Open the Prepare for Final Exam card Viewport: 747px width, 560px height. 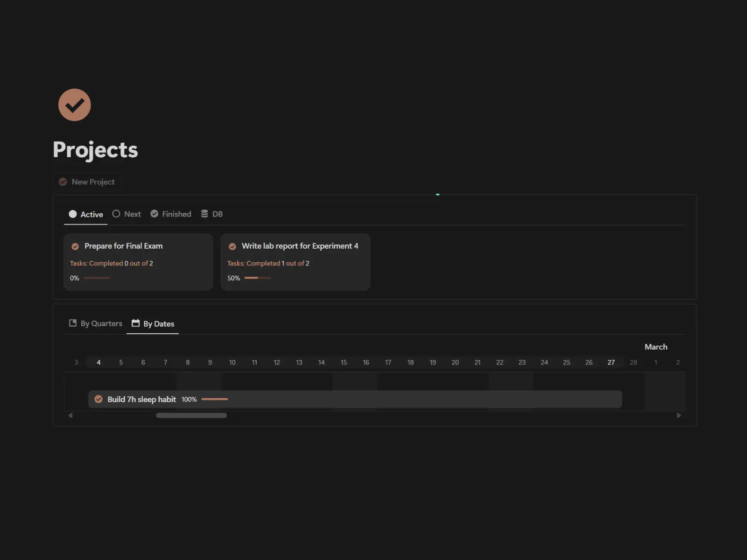[138, 262]
